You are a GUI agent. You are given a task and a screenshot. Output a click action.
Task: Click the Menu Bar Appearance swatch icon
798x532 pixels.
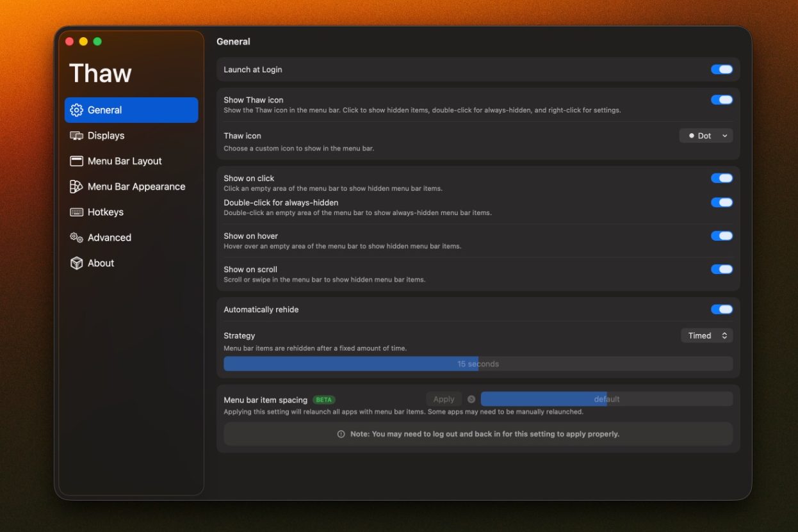tap(77, 187)
